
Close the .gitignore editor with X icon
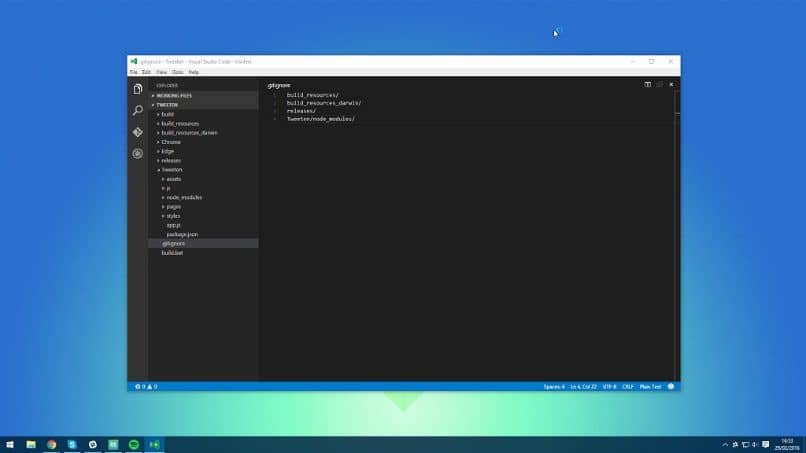[671, 84]
